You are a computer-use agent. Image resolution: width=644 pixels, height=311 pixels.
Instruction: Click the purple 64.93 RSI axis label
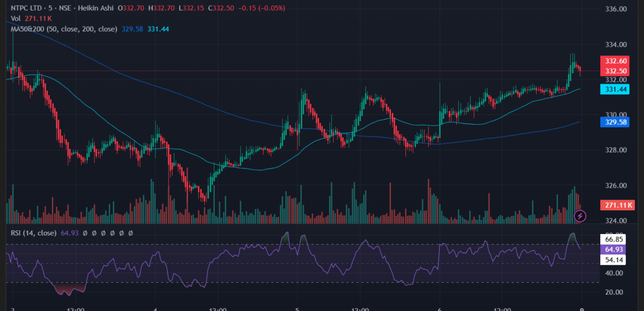click(x=614, y=250)
